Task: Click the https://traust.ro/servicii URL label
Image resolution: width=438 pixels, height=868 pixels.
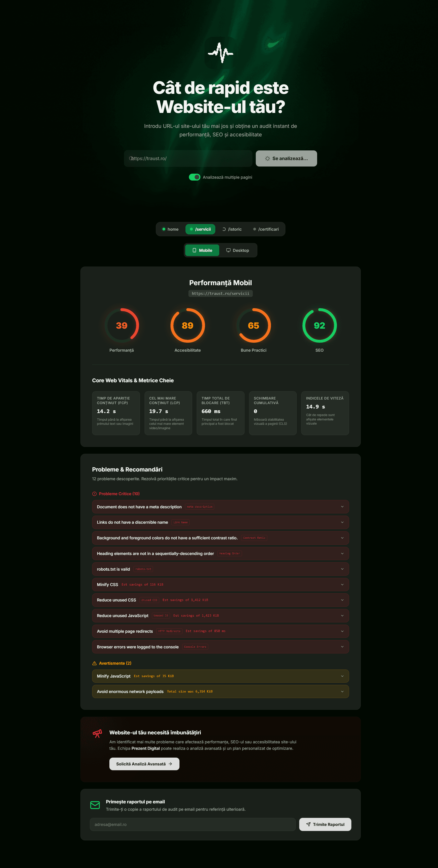Action: coord(221,293)
